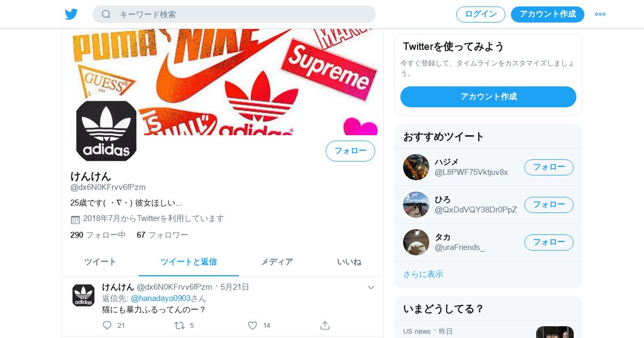
Task: Open the @hanadayo0903 mention link
Action: click(161, 298)
